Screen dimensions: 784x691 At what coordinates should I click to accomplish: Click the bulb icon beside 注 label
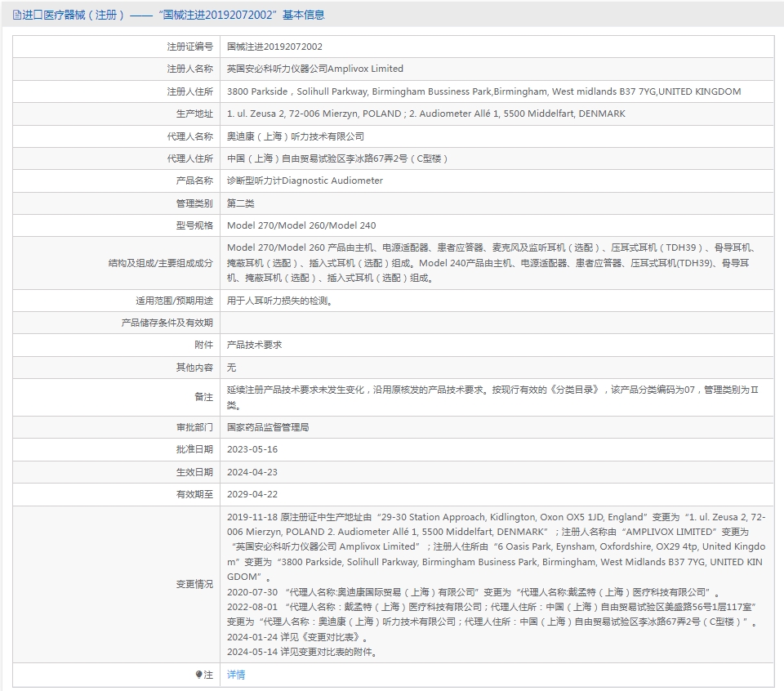(x=198, y=675)
